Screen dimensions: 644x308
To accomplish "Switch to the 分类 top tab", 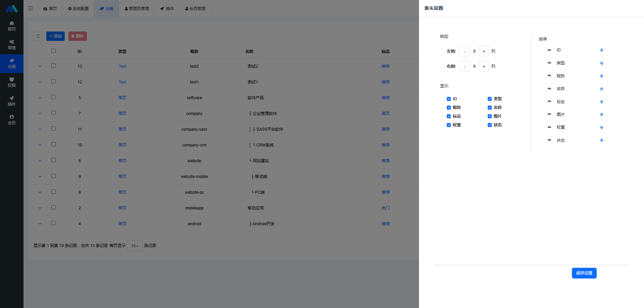I will pos(106,8).
